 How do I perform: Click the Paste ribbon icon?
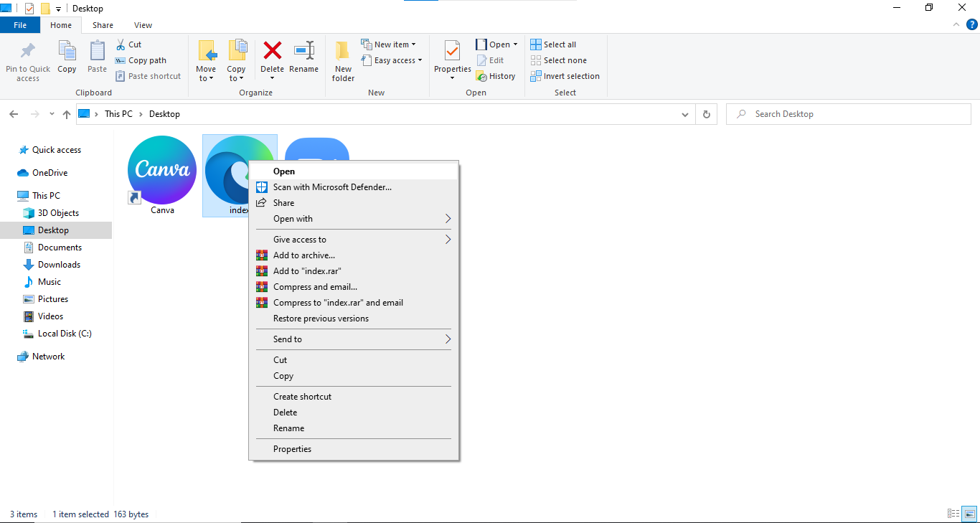[97, 51]
